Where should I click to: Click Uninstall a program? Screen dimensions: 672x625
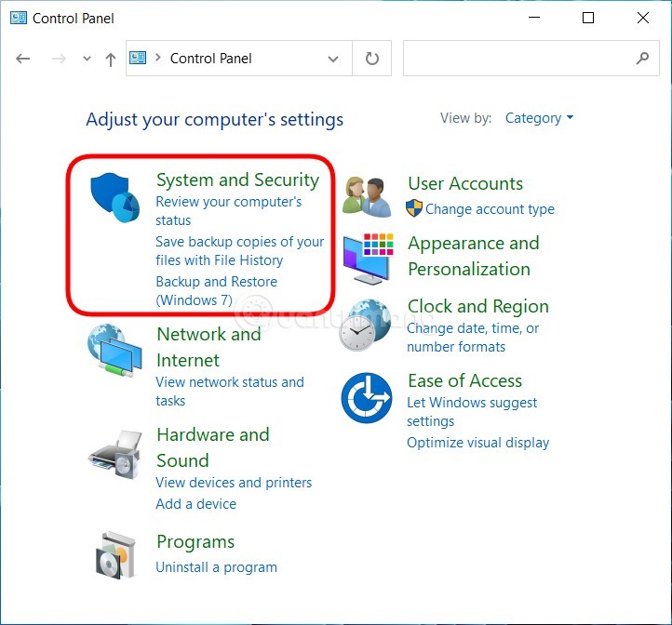tap(217, 567)
